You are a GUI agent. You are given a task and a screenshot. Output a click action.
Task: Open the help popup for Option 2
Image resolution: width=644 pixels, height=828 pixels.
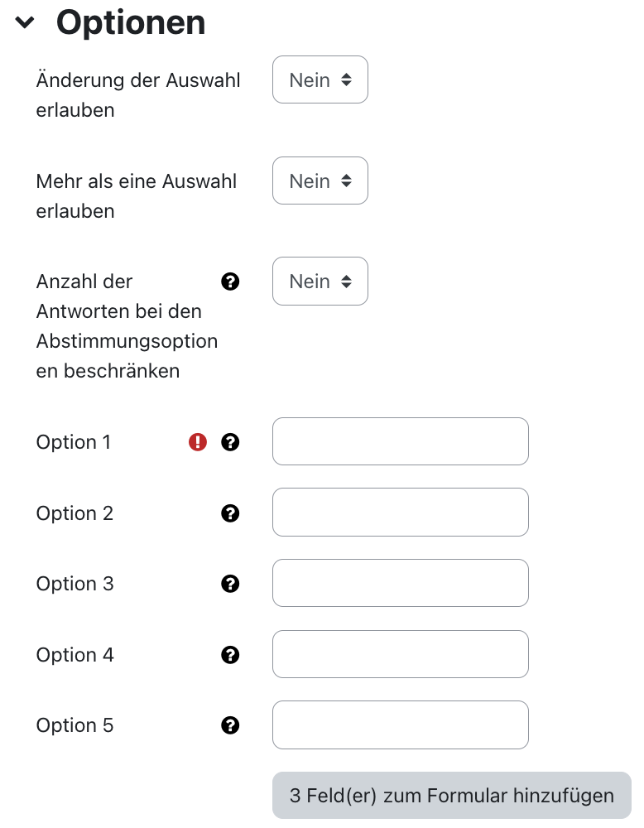[230, 513]
